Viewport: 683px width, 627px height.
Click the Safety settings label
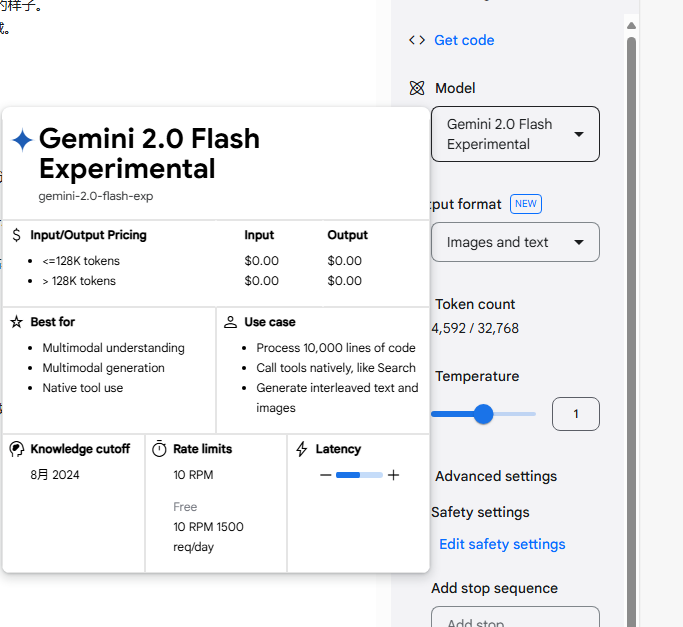click(480, 512)
